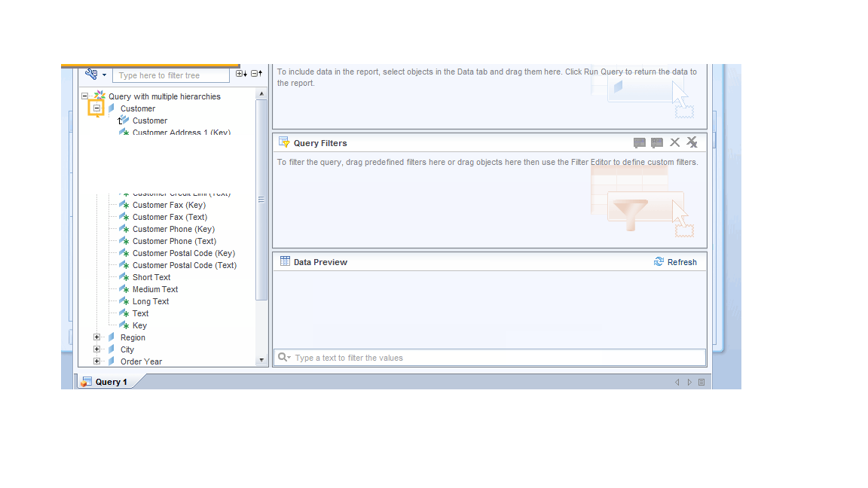Click the filter values input field
Screen dimensions: 868x488
(x=490, y=358)
